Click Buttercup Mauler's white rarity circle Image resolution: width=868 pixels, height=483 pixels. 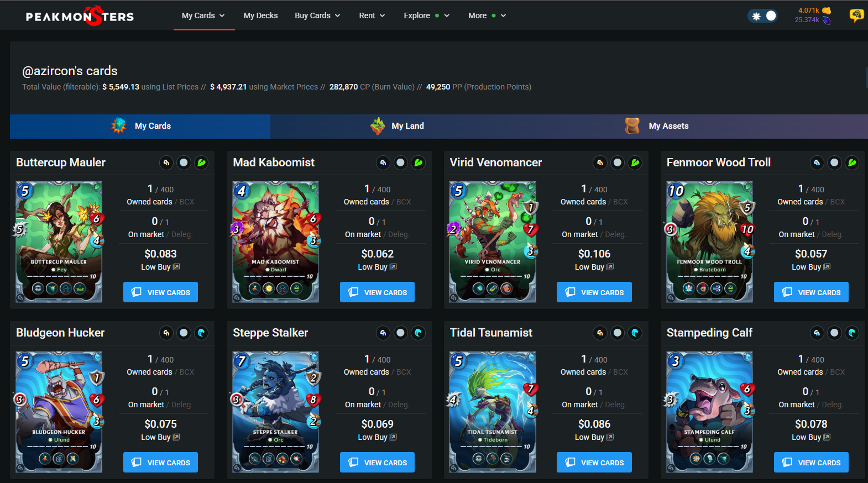click(x=184, y=162)
